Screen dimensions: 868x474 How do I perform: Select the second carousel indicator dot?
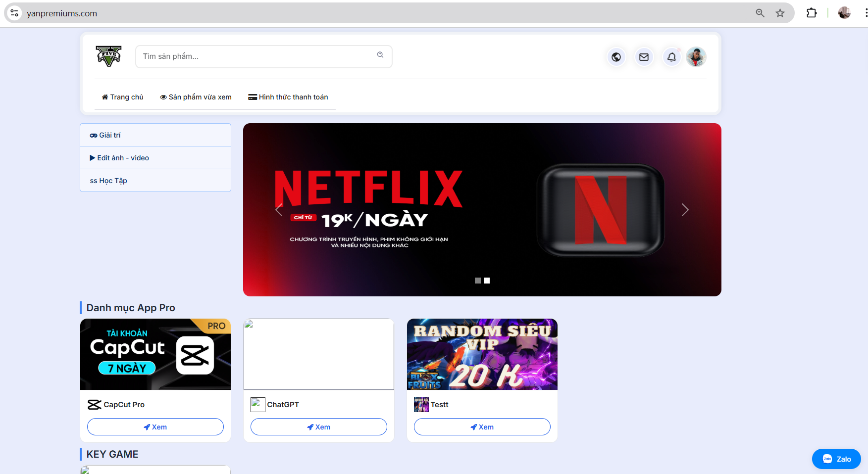487,281
